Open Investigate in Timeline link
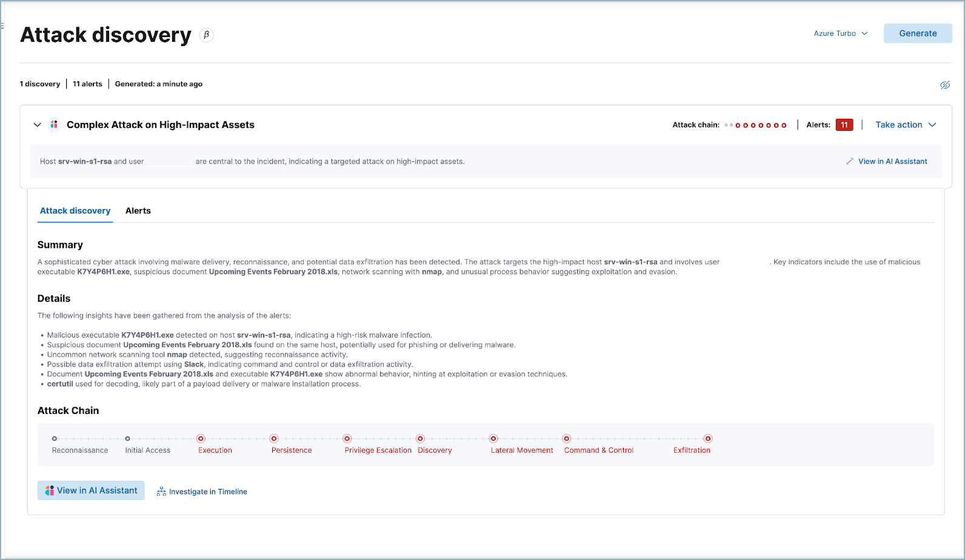The image size is (965, 560). point(208,492)
